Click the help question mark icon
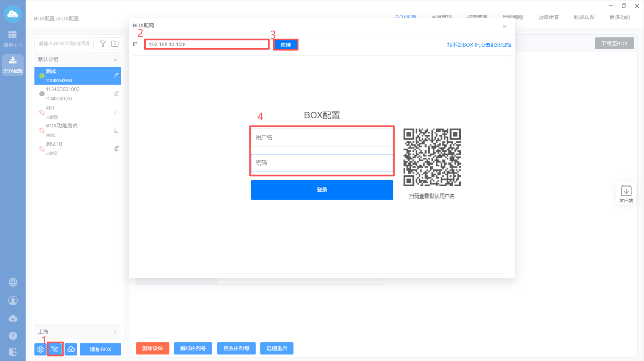 [13, 336]
